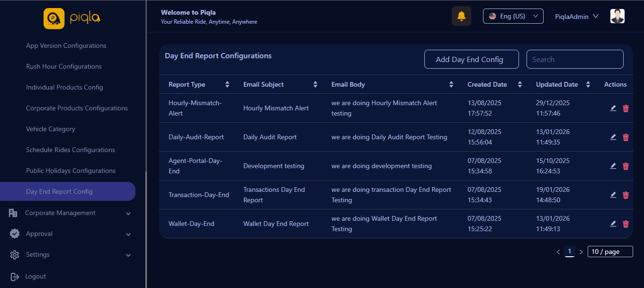Click Daily Audit Report email subject
This screenshot has width=644, height=288.
270,137
